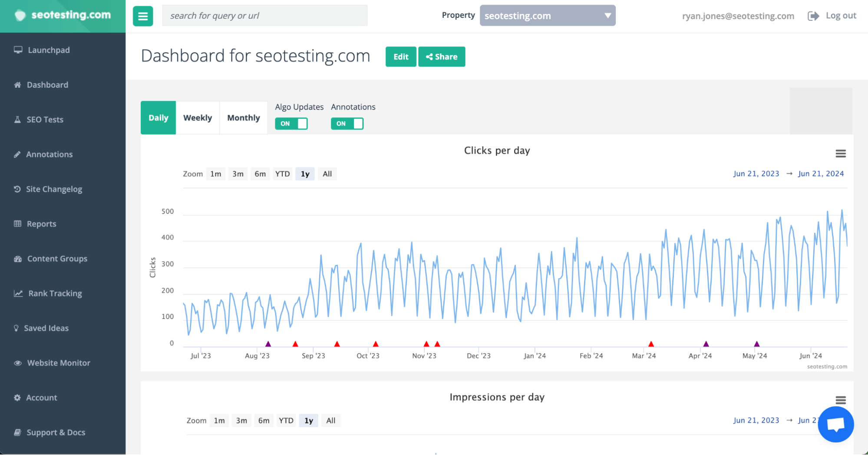Set Clicks chart zoom to All
The image size is (868, 455).
coord(327,174)
